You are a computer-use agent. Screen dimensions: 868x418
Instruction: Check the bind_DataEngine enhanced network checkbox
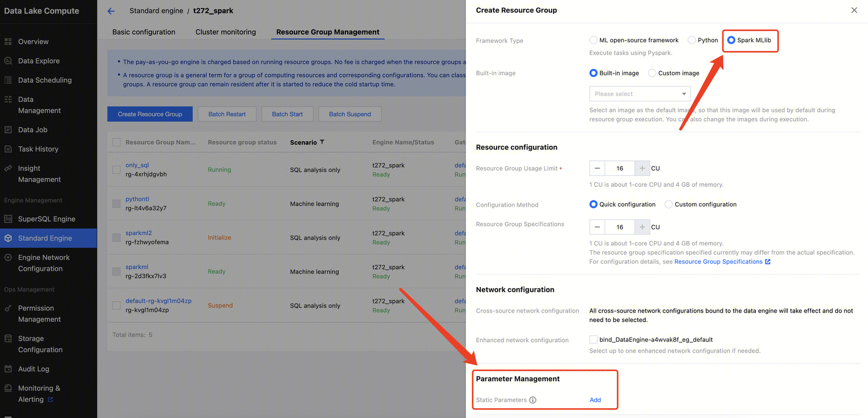[x=593, y=340]
